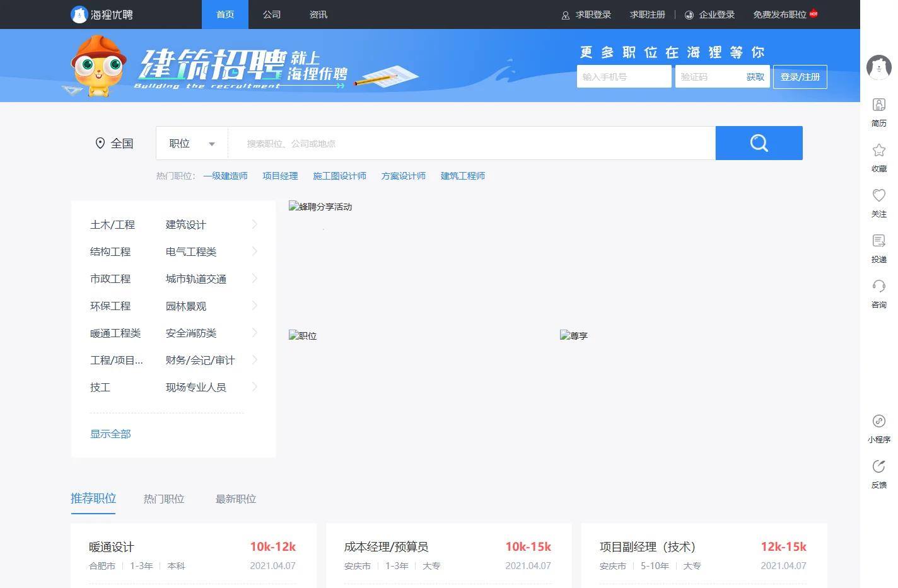
Task: Focus the 搜索职位、公司或地点 search box
Action: [x=472, y=143]
